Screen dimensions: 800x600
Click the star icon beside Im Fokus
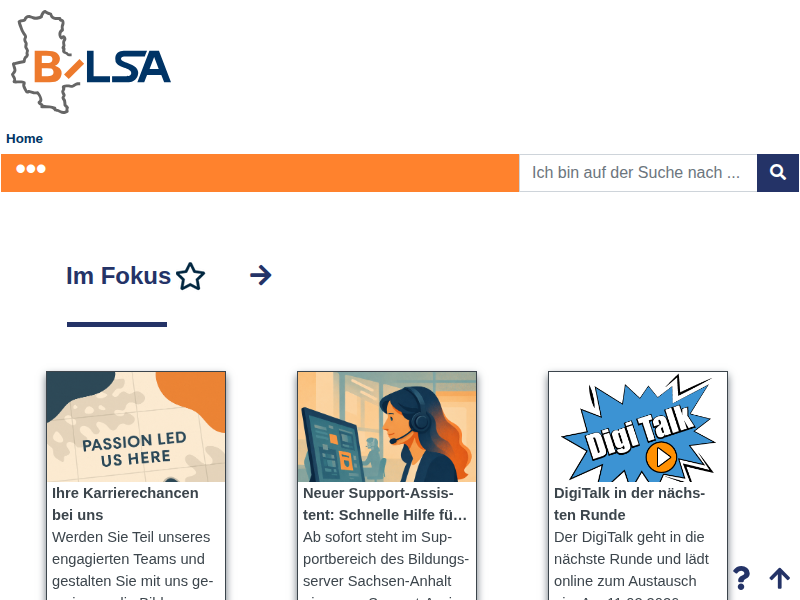click(190, 276)
